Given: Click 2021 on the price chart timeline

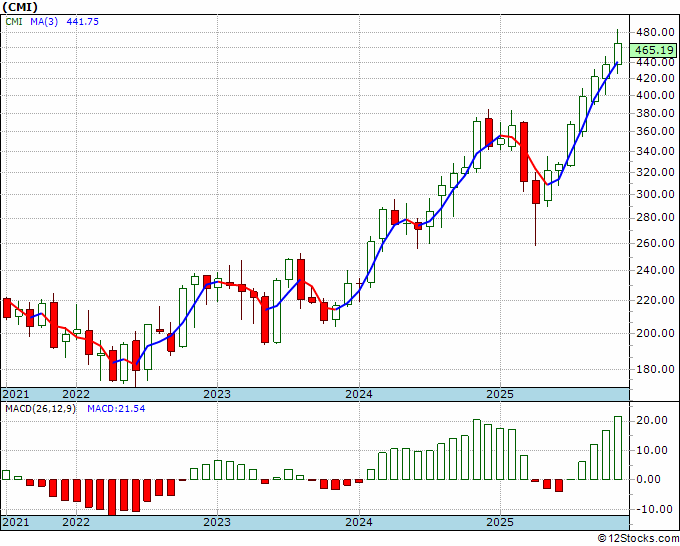Looking at the screenshot, I should coord(16,394).
